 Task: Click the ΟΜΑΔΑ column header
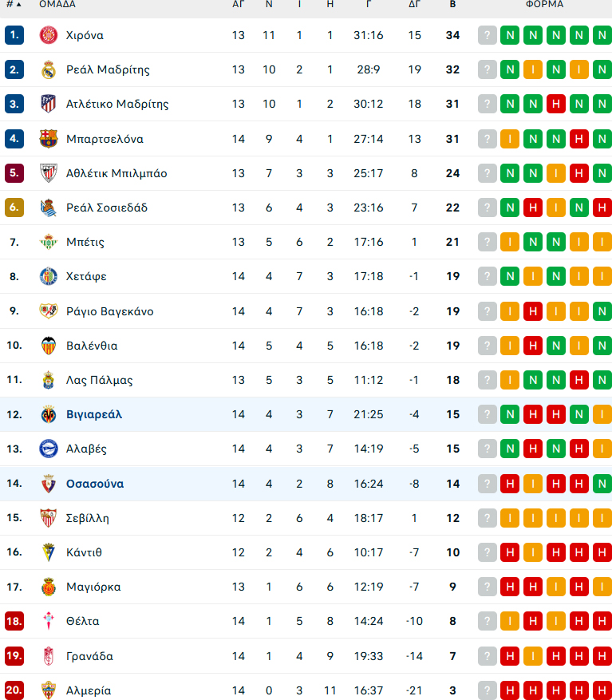pos(57,5)
